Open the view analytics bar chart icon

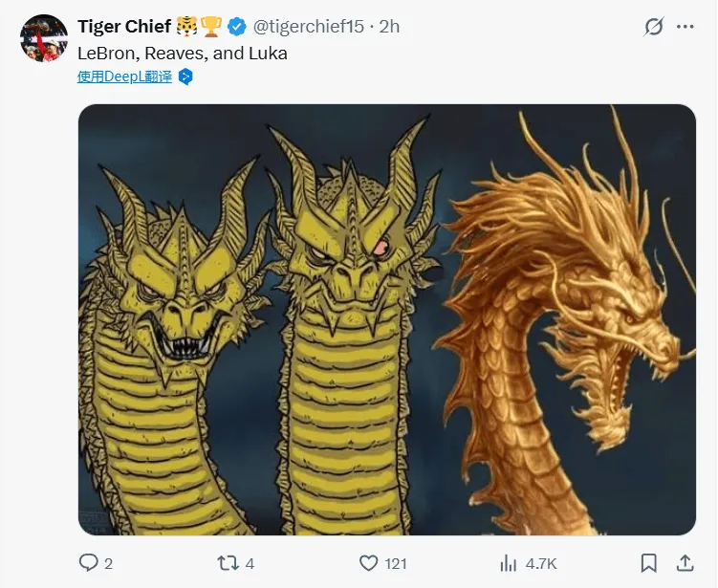509,563
